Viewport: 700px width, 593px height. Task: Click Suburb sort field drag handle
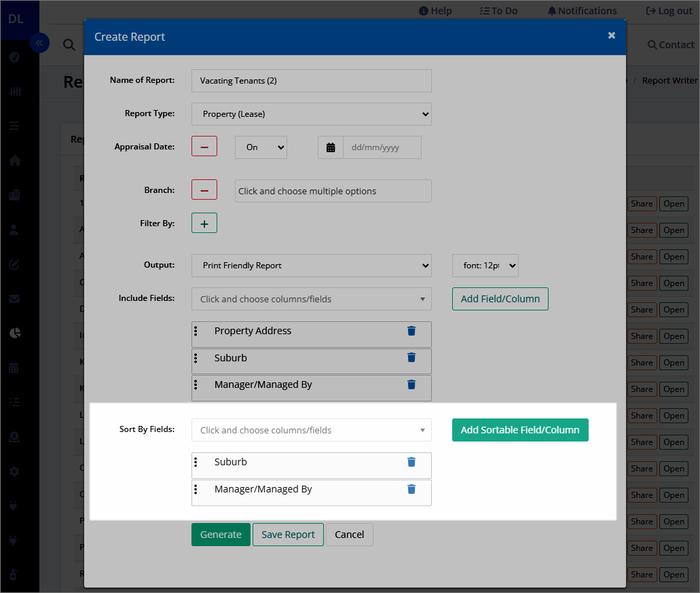click(x=196, y=462)
